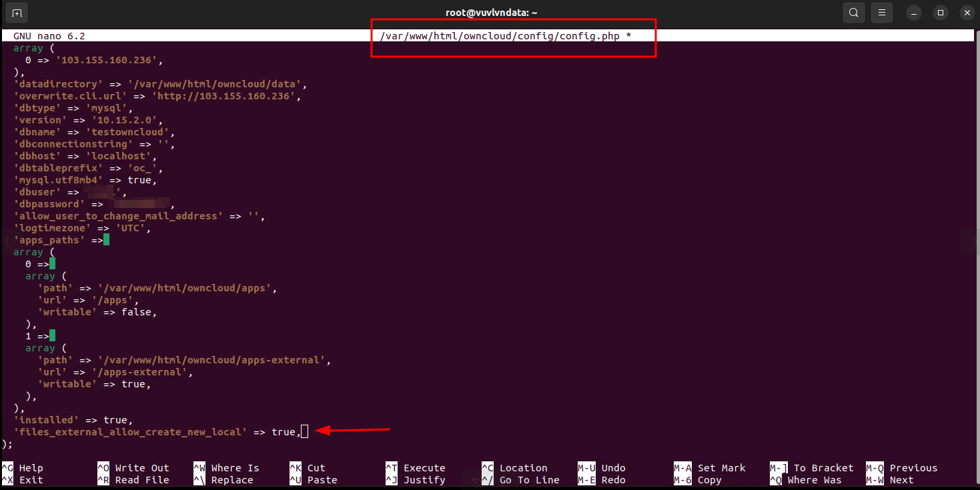Open the terminal hamburger menu
Viewport: 980px width, 490px height.
pos(882,13)
